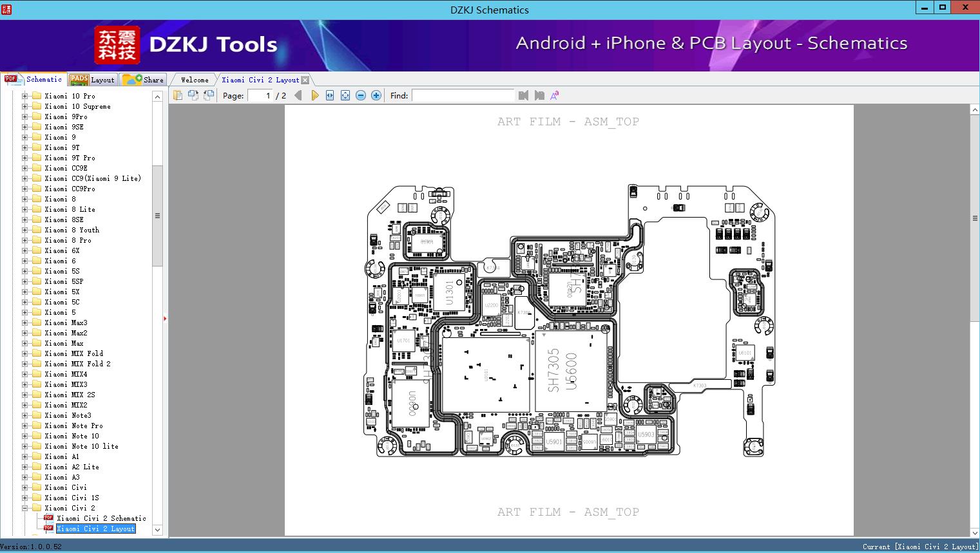Switch to the Welcome document tab

(x=194, y=80)
